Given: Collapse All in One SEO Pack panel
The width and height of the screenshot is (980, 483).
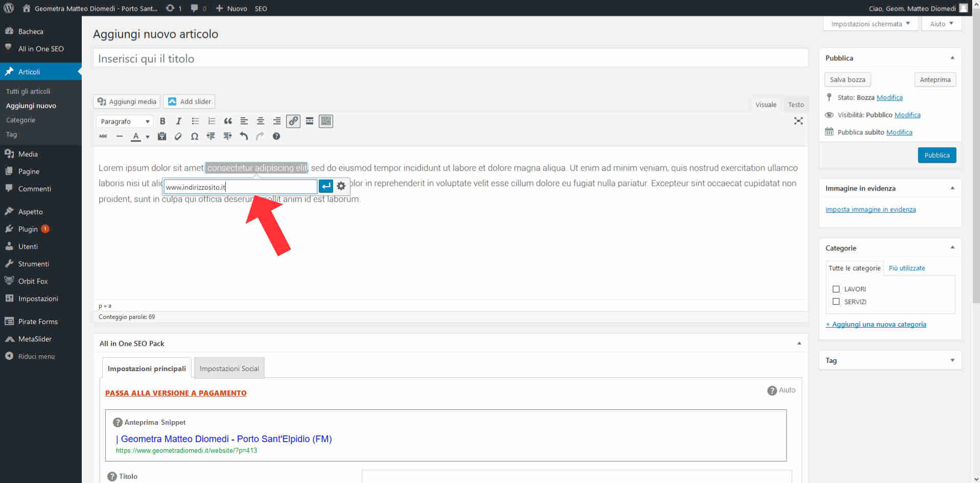Looking at the screenshot, I should pos(799,343).
